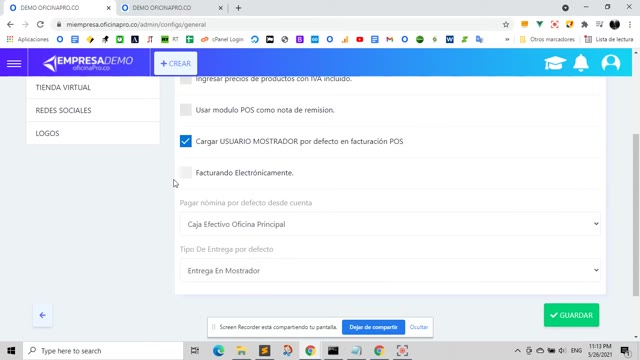Show hidden bookmarks with the chevron
Screen dimensions: 640x360
[x=507, y=40]
